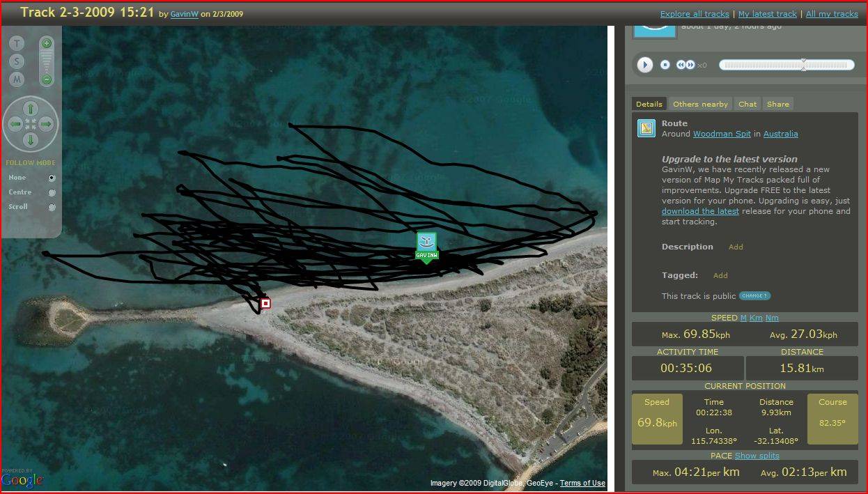Pan the map right with arrow
Image resolution: width=868 pixels, height=494 pixels.
point(46,125)
